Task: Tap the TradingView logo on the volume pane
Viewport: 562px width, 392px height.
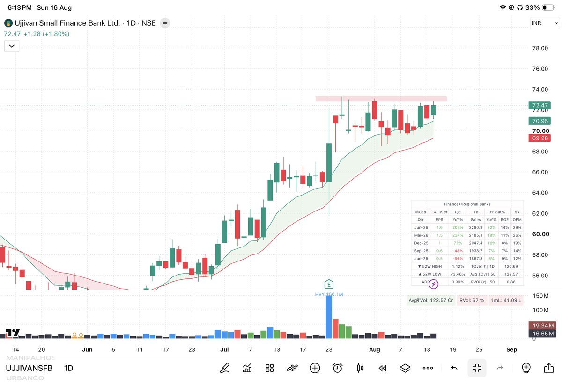Action: (13, 333)
